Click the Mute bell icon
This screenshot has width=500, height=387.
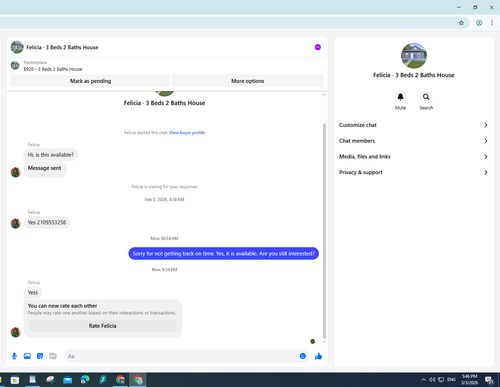[x=400, y=97]
